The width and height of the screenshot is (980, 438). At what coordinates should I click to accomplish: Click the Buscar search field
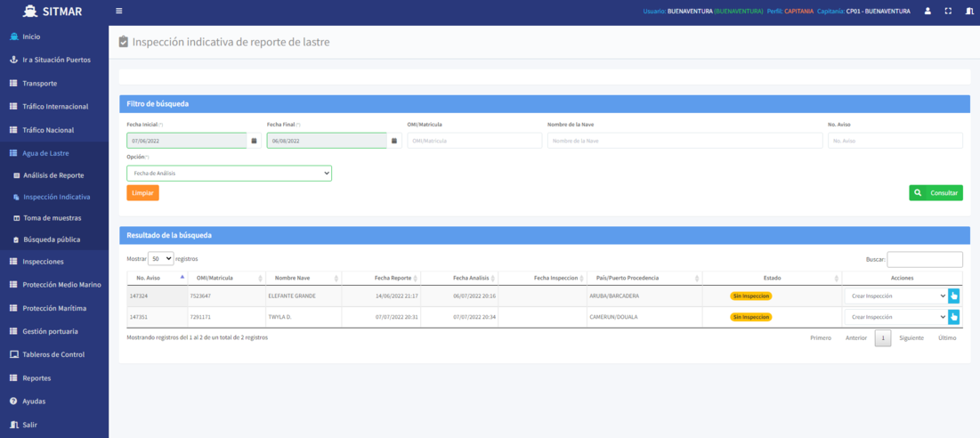(x=924, y=259)
